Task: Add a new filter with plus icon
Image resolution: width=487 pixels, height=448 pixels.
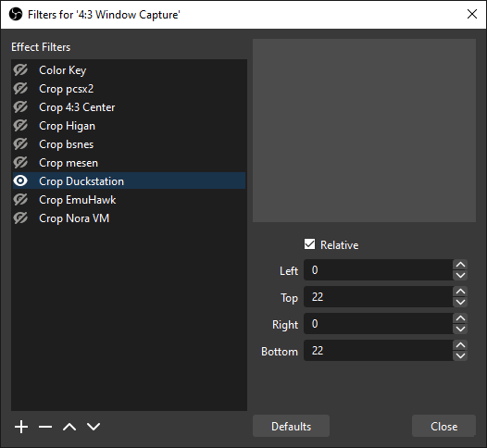Action: coord(21,427)
